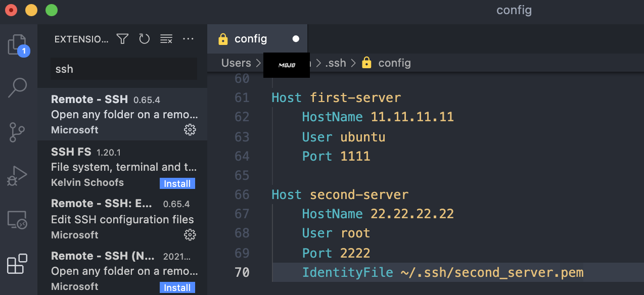Open the Extensions view icon
This screenshot has width=644, height=295.
coord(17,263)
